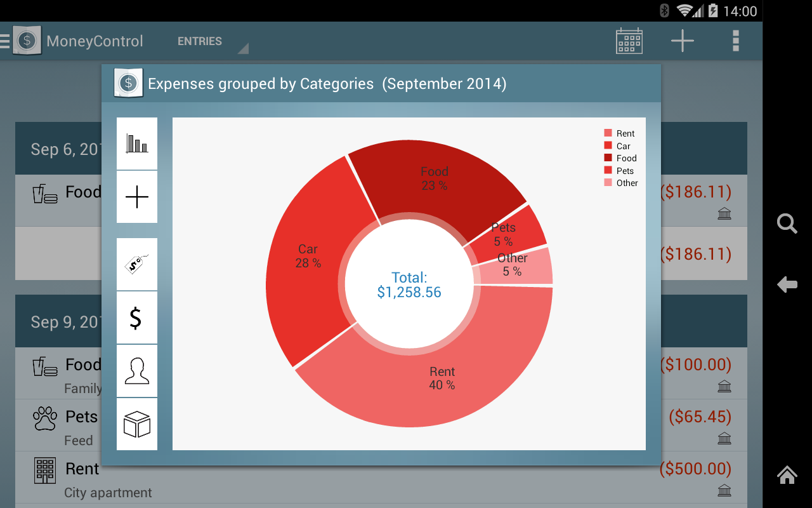Image resolution: width=812 pixels, height=508 pixels.
Task: Return home with the house icon
Action: pyautogui.click(x=787, y=475)
